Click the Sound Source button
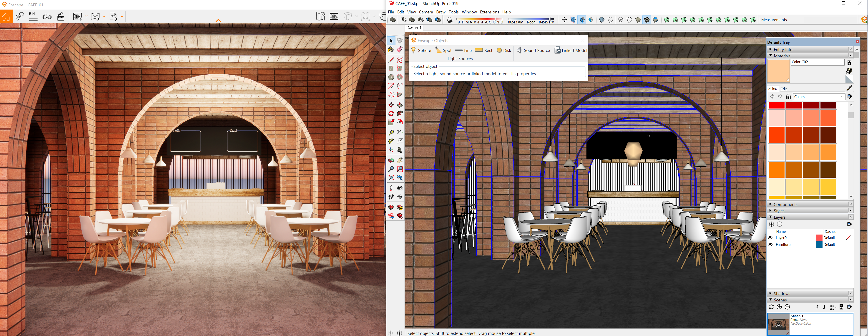 [533, 50]
